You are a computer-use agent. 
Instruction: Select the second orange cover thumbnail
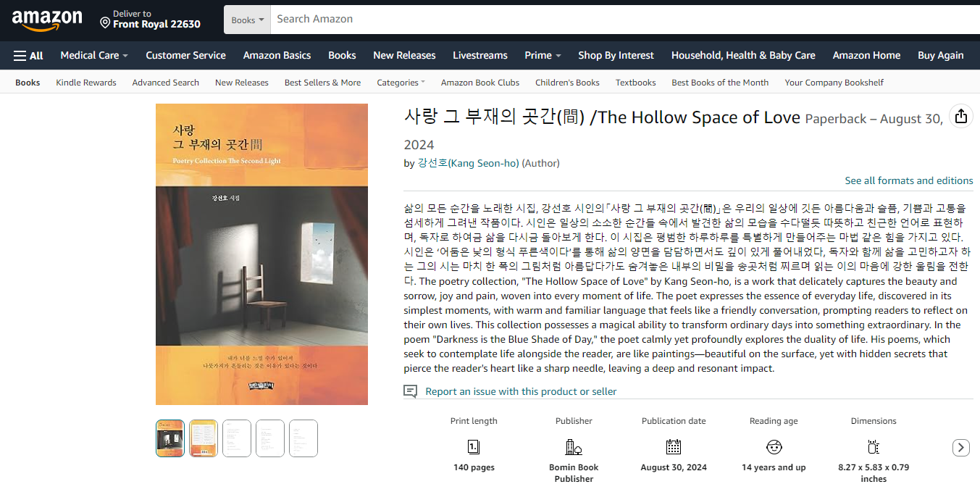204,438
